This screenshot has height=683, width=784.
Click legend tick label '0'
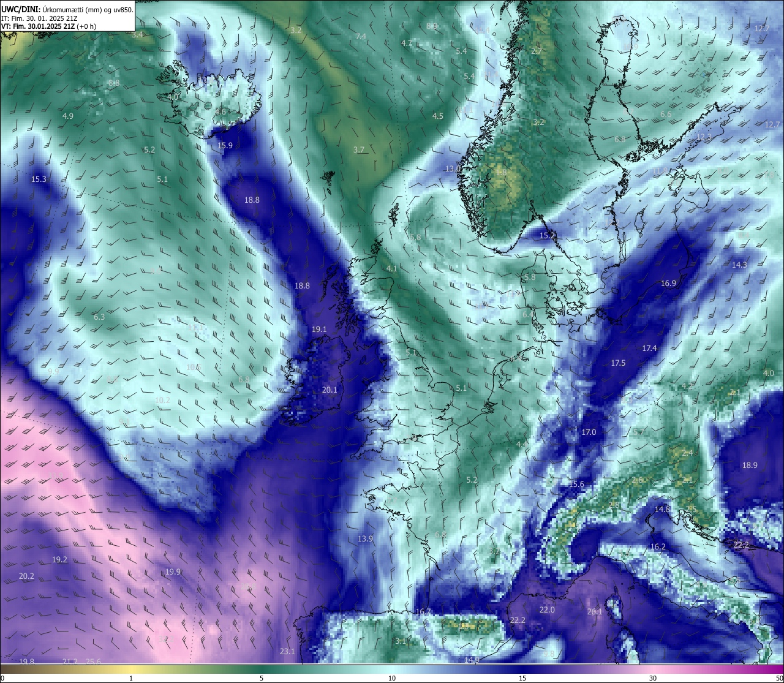coord(2,678)
